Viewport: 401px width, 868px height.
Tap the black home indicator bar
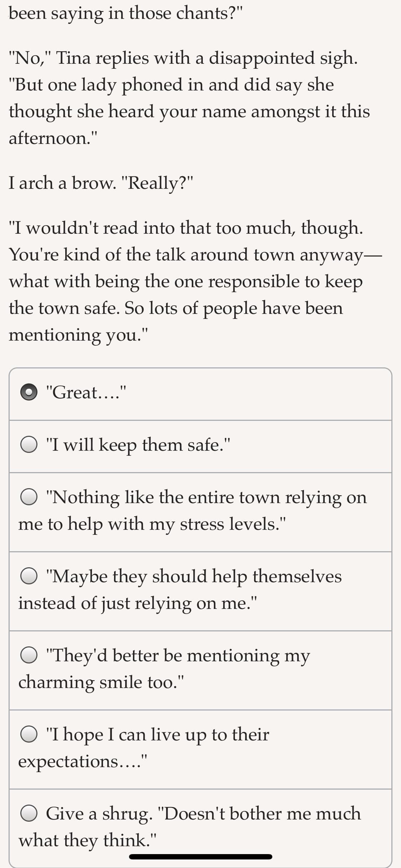coord(201,857)
